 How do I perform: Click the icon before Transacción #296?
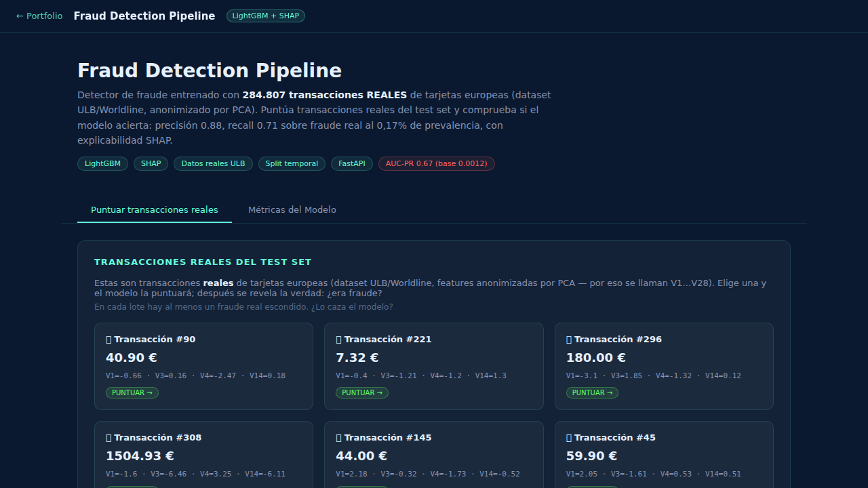coord(569,340)
